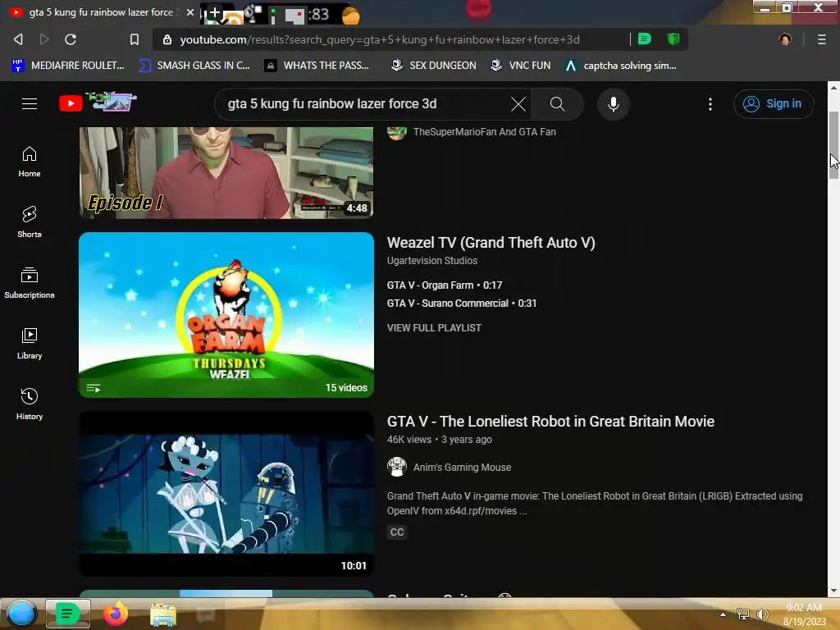Click the padlock site info icon

[x=167, y=39]
